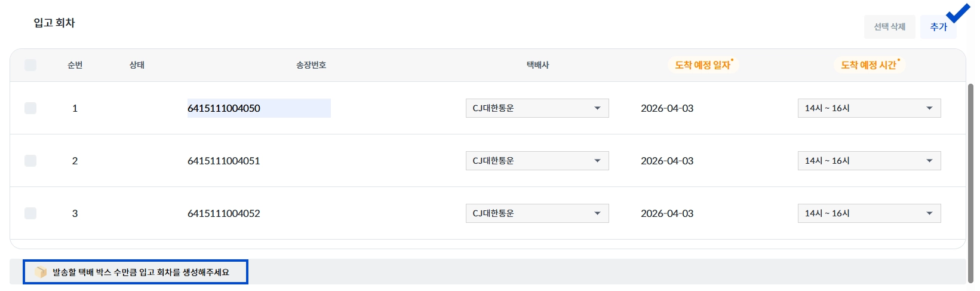Expand arrival time dropdown in row 1
The height and width of the screenshot is (291, 980).
(x=869, y=108)
